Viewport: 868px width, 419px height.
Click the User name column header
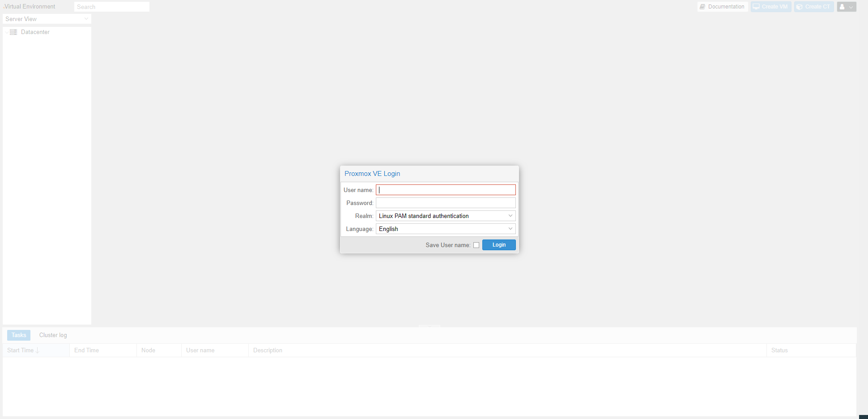(215, 350)
